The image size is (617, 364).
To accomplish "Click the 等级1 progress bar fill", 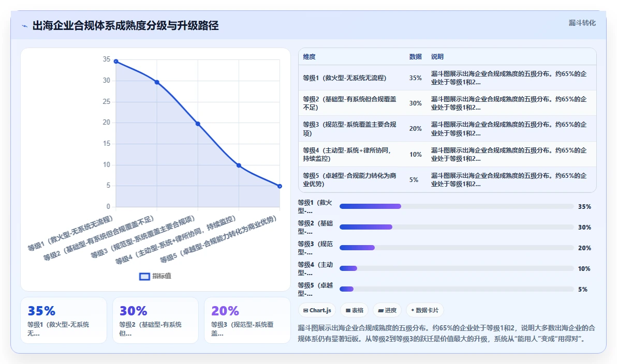I will pyautogui.click(x=370, y=206).
